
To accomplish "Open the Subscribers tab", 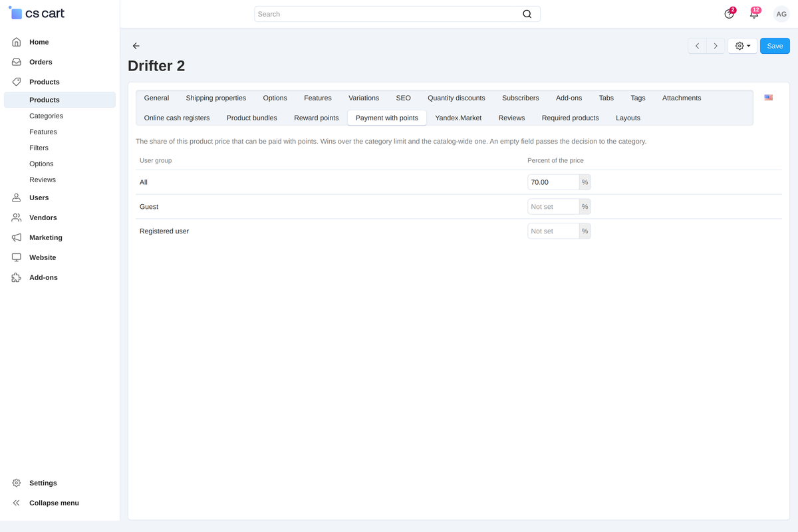I will tap(521, 98).
